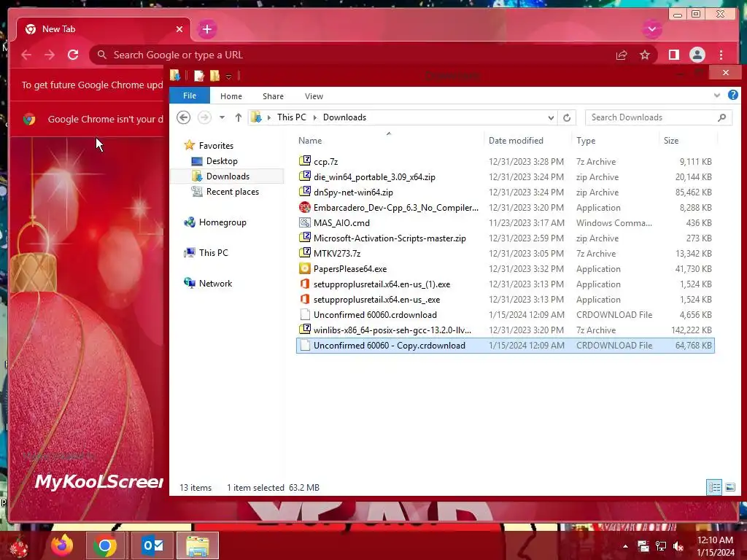Click New folder icon in quick access toolbar
747x560 pixels.
pos(215,76)
